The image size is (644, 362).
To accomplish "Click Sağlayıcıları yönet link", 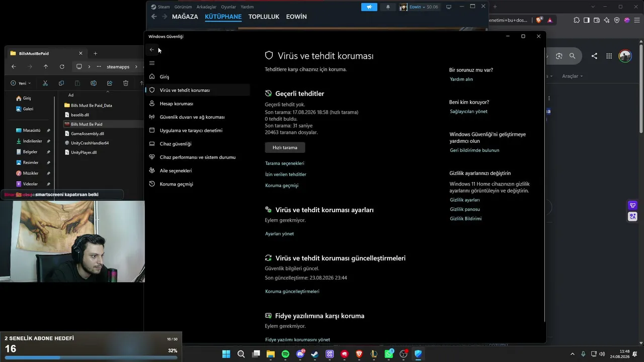I will [x=468, y=112].
